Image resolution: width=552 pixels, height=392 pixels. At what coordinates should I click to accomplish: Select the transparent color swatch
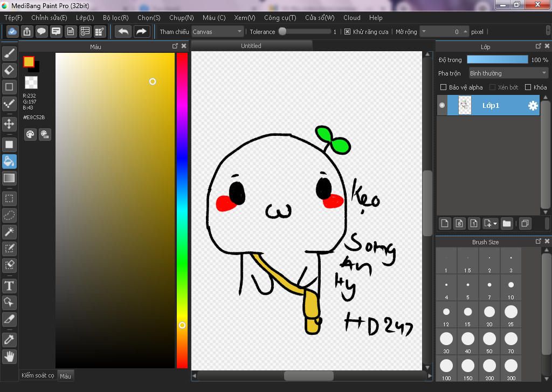(x=31, y=82)
